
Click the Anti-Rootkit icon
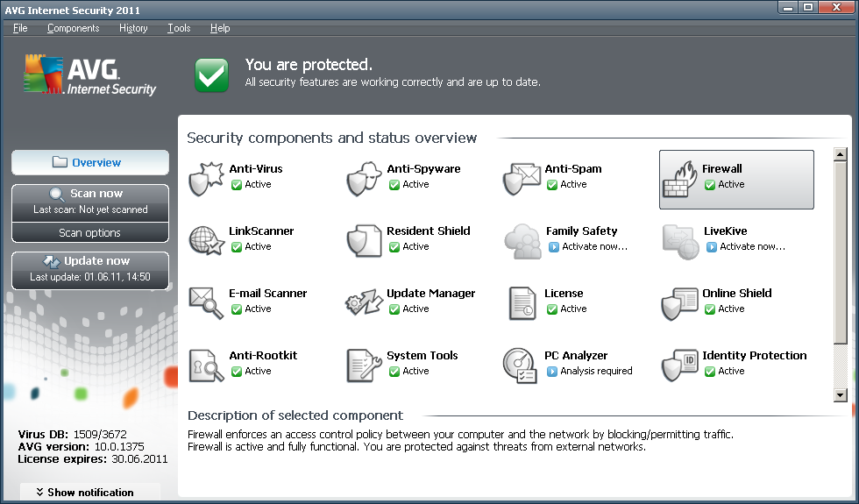[207, 365]
